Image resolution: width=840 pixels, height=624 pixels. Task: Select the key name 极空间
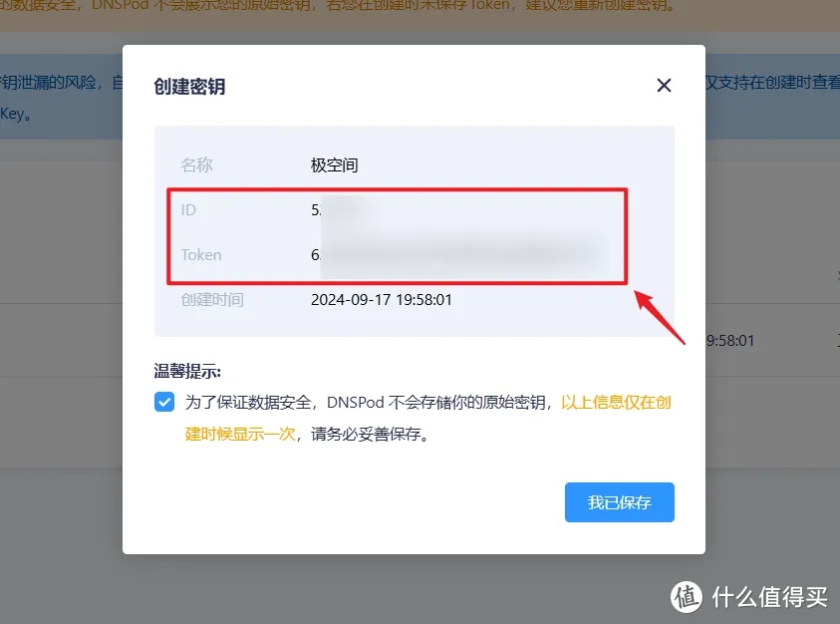pyautogui.click(x=334, y=165)
